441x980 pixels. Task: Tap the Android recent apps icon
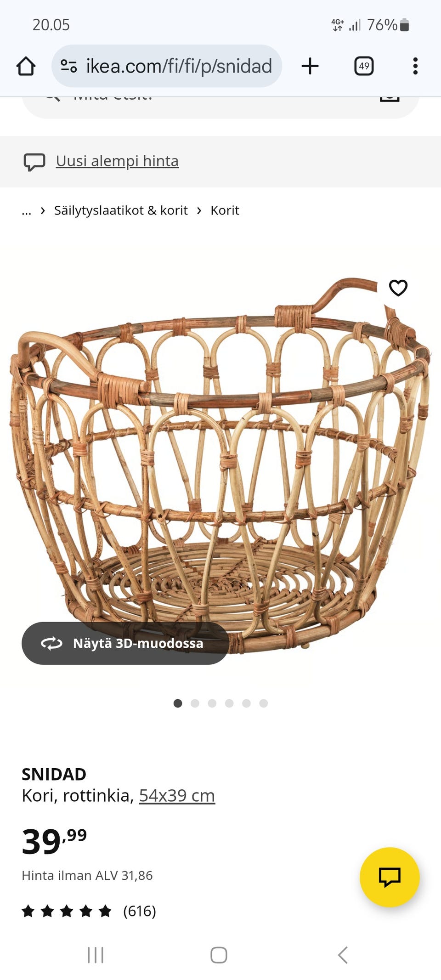click(96, 955)
